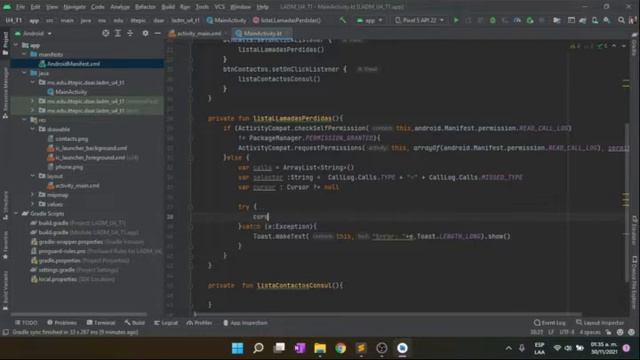Toggle Device File Explorer right panel
The width and height of the screenshot is (640, 360).
pos(634,282)
